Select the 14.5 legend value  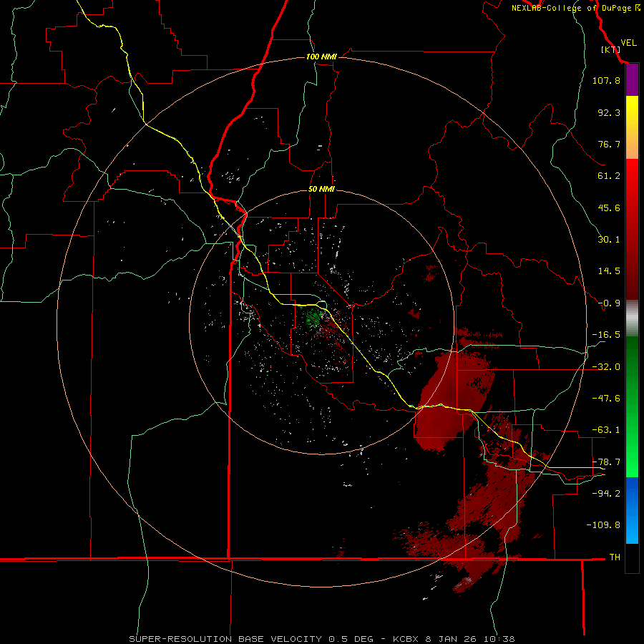pyautogui.click(x=609, y=271)
